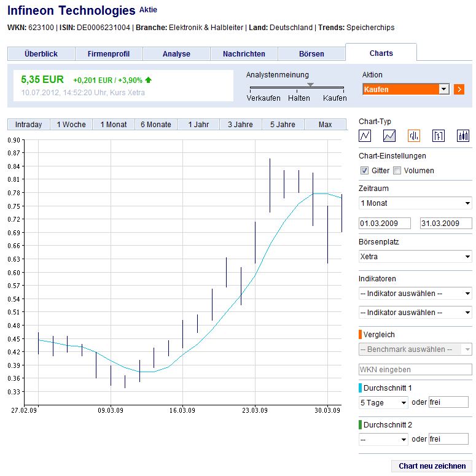The image size is (476, 476).
Task: Switch to the Nachrichten tab
Action: [244, 53]
